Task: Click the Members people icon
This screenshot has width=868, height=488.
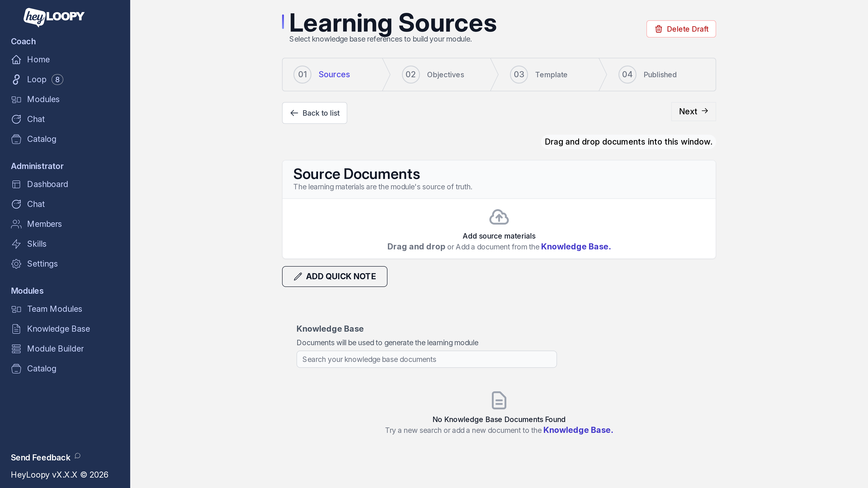Action: pyautogui.click(x=16, y=224)
